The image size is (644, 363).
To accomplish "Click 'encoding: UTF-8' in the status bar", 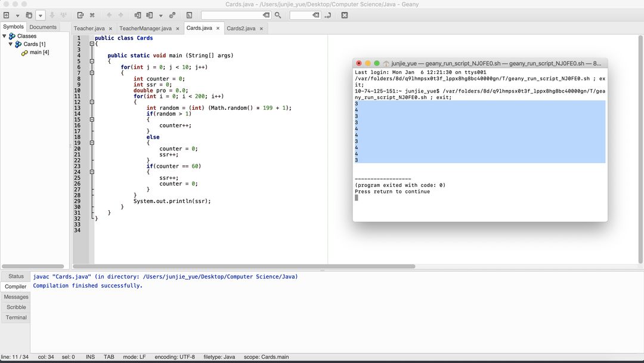I will coord(175,357).
